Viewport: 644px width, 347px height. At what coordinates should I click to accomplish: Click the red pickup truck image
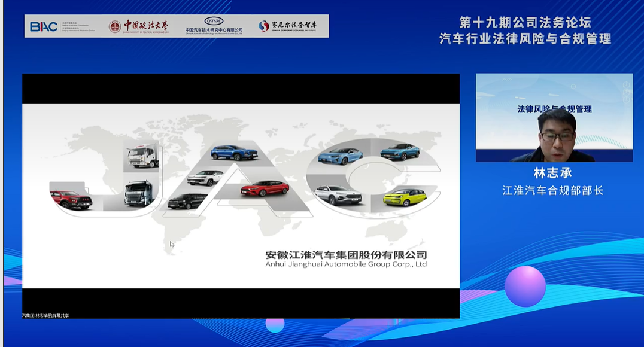[x=71, y=199]
